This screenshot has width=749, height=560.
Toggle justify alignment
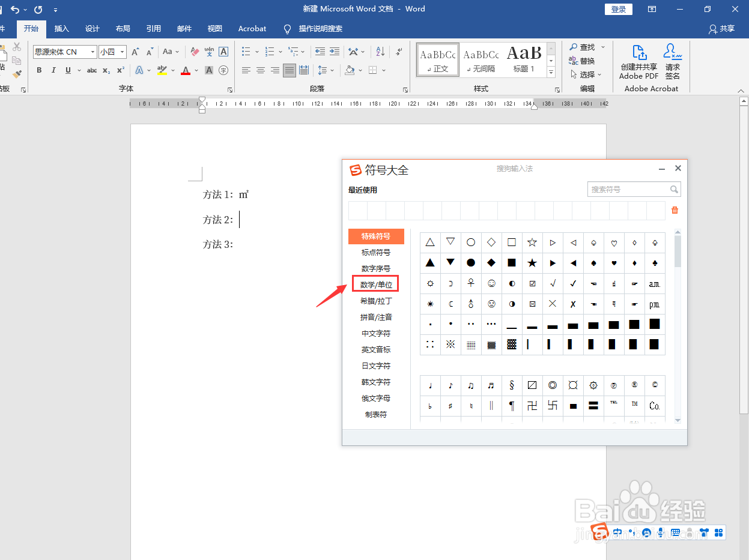click(x=290, y=70)
